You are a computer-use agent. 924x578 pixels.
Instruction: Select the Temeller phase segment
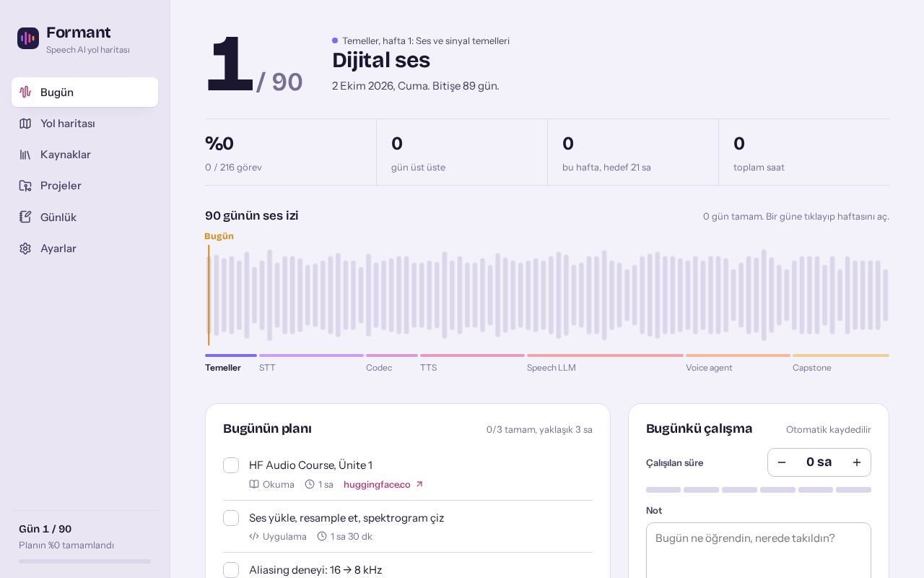click(231, 362)
